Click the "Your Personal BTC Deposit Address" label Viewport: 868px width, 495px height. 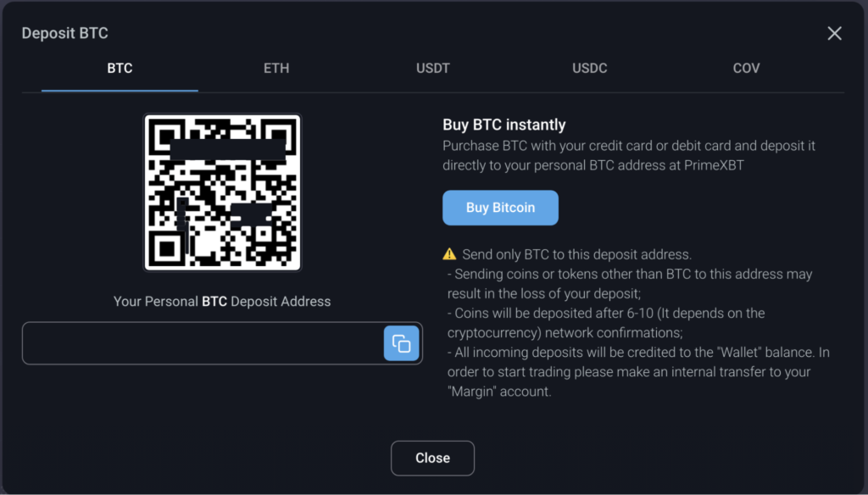(222, 301)
